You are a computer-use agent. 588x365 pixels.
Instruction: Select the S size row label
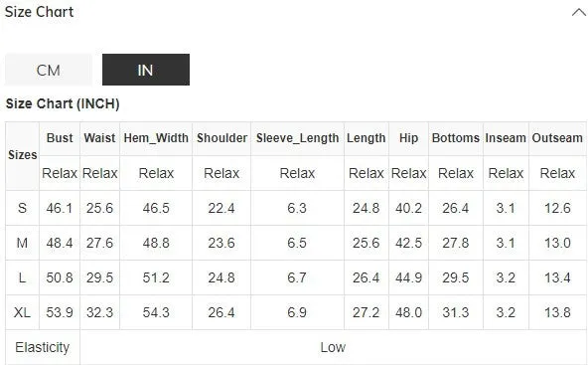tap(22, 208)
